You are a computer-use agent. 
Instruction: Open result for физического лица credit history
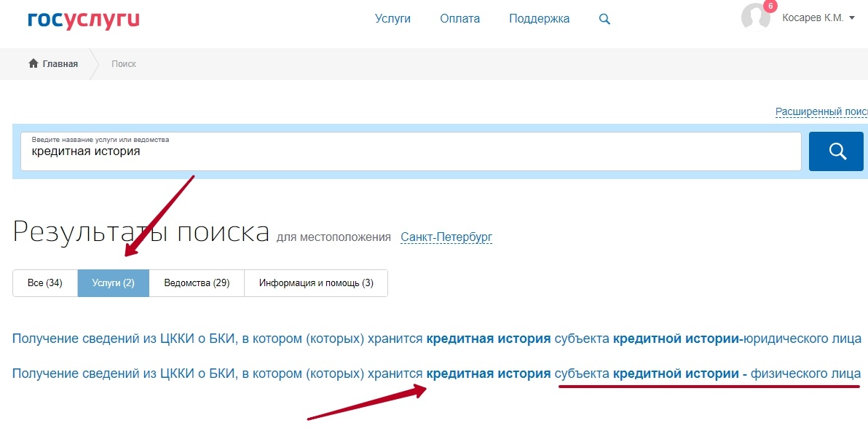(x=436, y=374)
